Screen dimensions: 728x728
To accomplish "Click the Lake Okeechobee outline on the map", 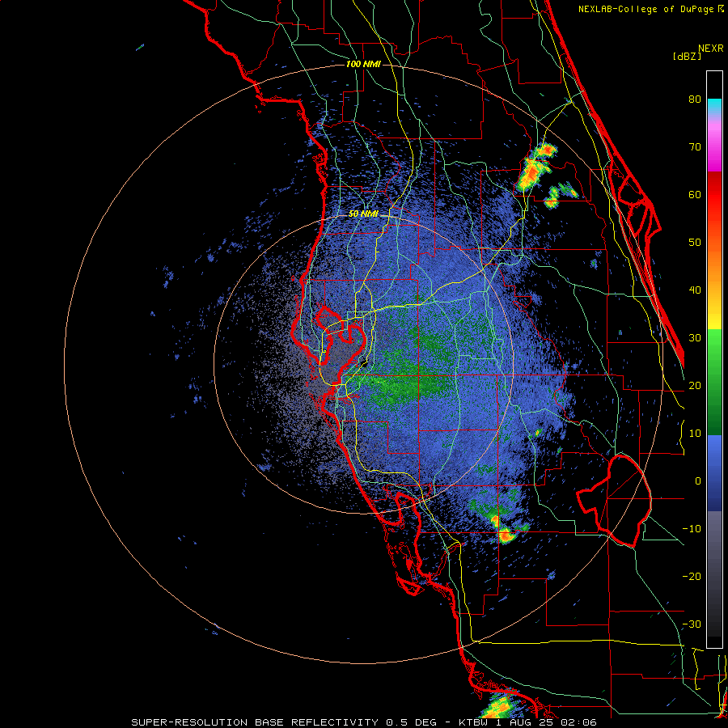I will [614, 501].
